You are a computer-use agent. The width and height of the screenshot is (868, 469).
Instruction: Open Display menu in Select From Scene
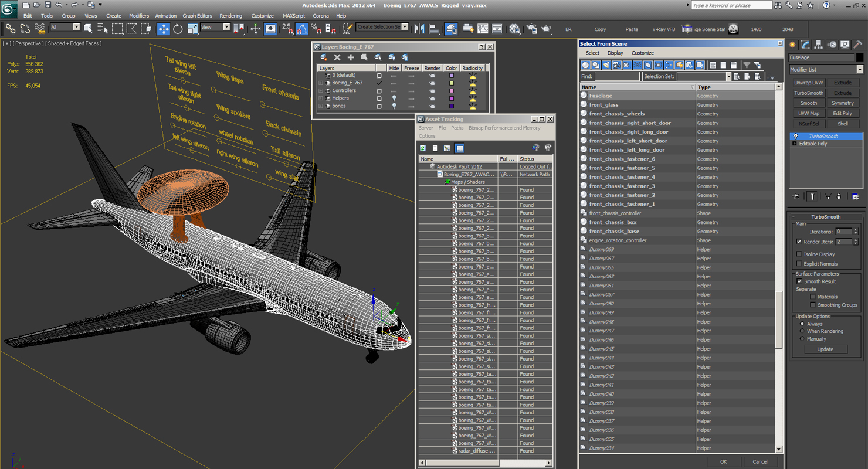615,53
